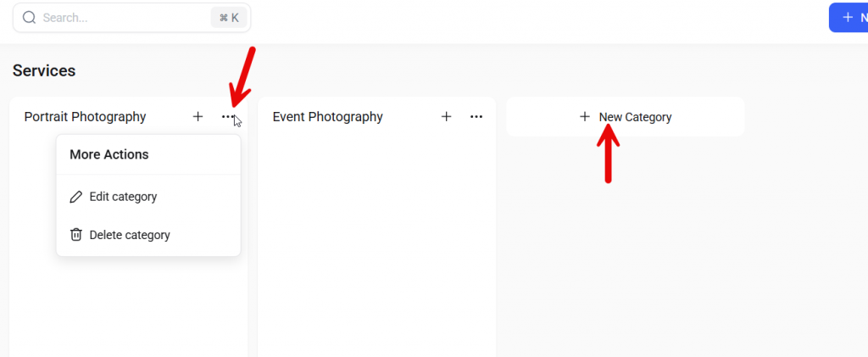
Task: Toggle Portrait Photography three-dot More Actions menu
Action: click(228, 117)
